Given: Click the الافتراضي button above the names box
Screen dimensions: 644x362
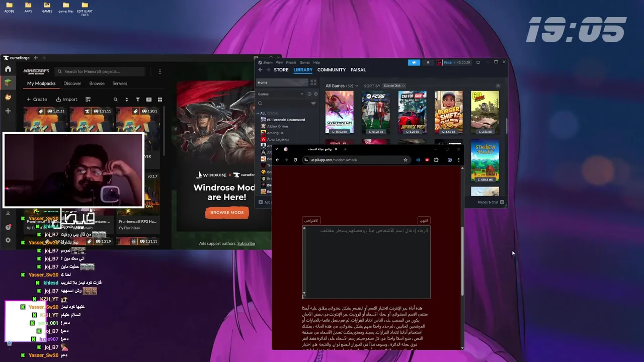Looking at the screenshot, I should tap(311, 221).
